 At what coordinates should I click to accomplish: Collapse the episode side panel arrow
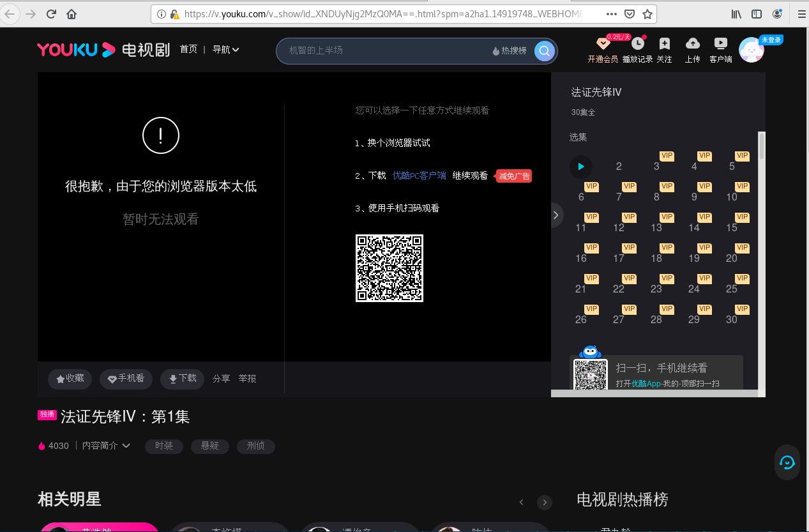pyautogui.click(x=556, y=215)
